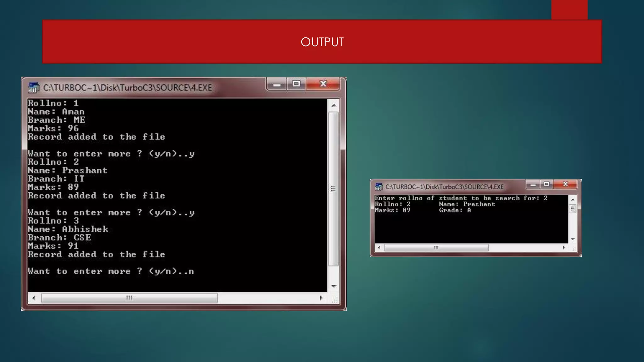
Task: Minimize the small search-result console window
Action: [x=533, y=184]
